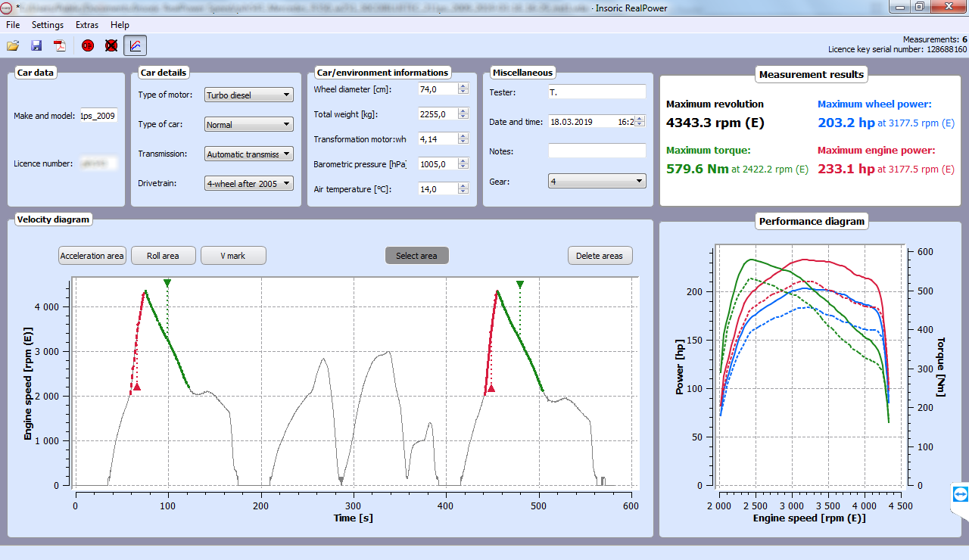Click the Air temperature value field
Image resolution: width=969 pixels, height=560 pixels.
click(438, 189)
